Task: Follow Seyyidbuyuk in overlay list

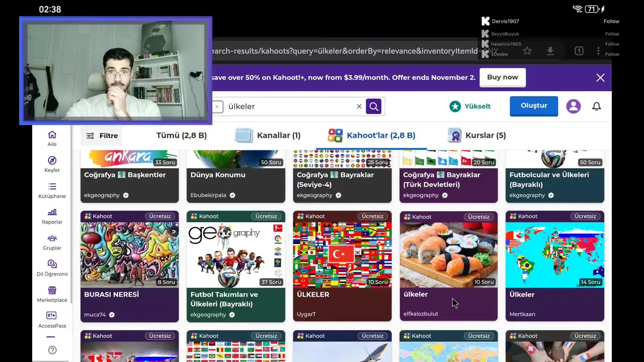Action: (612, 34)
